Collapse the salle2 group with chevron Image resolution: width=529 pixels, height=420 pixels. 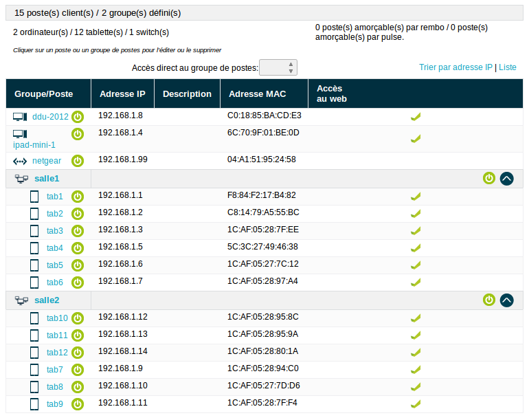[x=507, y=300]
